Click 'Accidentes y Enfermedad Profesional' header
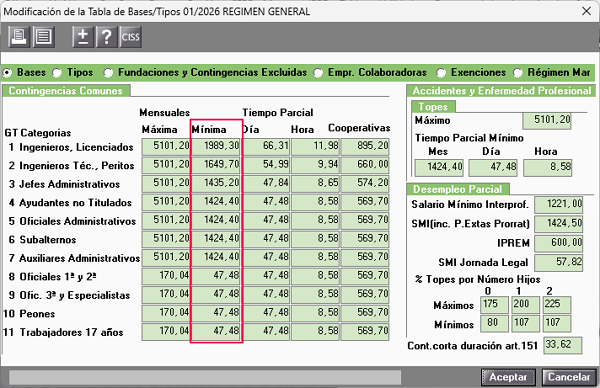600x388 pixels. (x=501, y=91)
